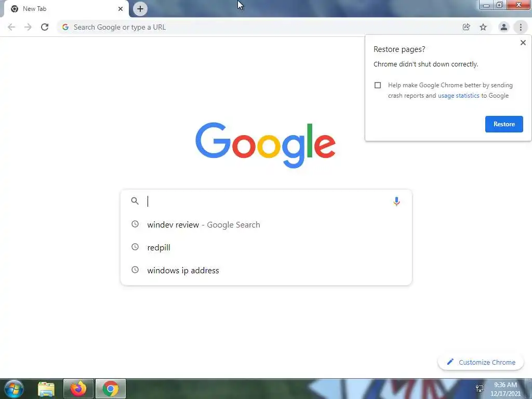Open the taskbar clock and date
The height and width of the screenshot is (399, 532).
point(506,389)
